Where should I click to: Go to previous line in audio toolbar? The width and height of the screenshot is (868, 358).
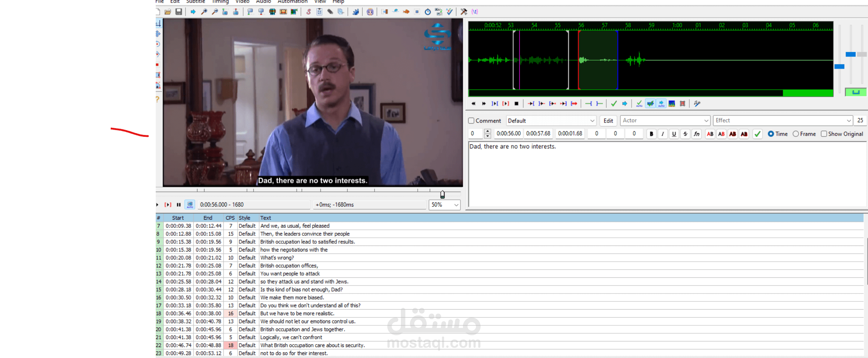click(473, 104)
